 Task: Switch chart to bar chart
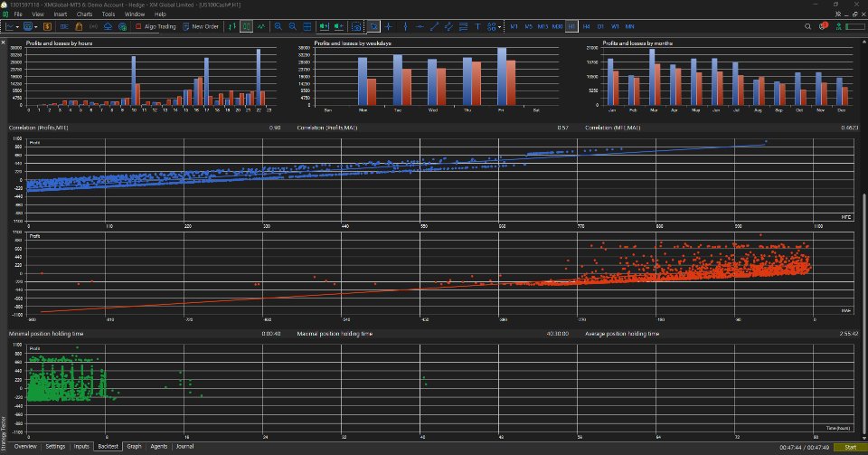[232, 26]
